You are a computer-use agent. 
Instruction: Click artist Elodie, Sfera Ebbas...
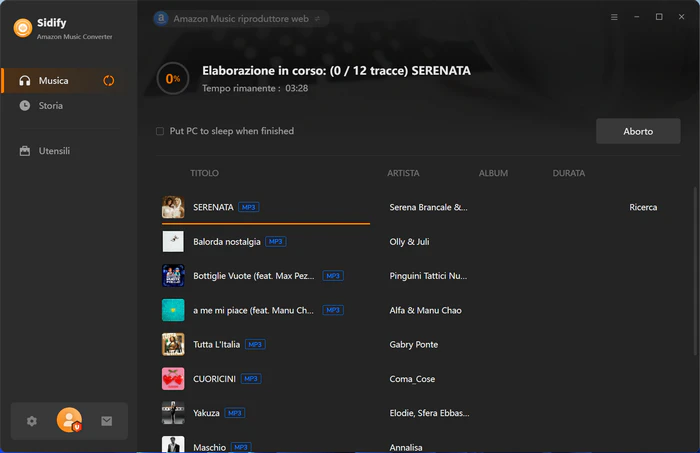[x=429, y=413]
